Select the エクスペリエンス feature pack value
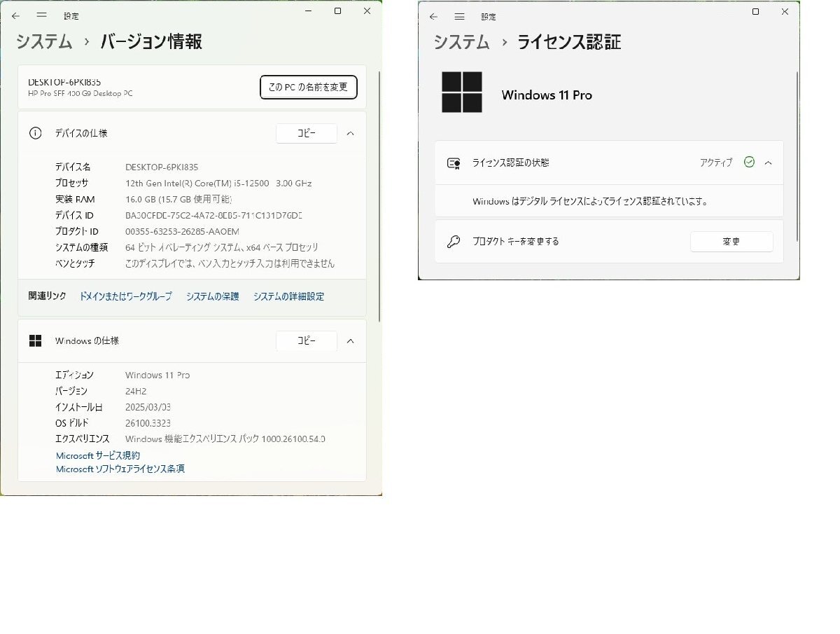This screenshot has width=840, height=634. click(225, 439)
